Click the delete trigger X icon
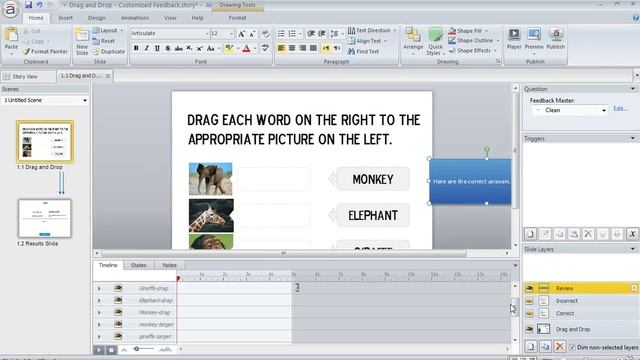This screenshot has width=640, height=360. [x=588, y=234]
